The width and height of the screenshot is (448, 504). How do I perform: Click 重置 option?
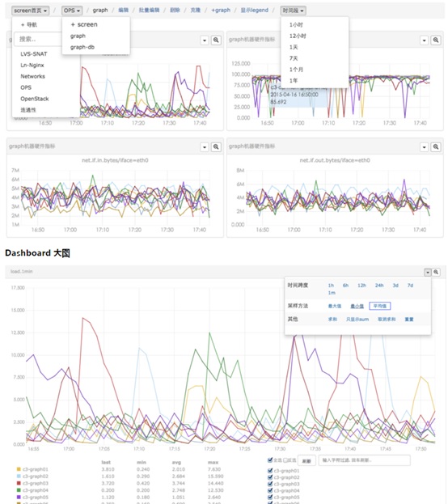(x=409, y=320)
